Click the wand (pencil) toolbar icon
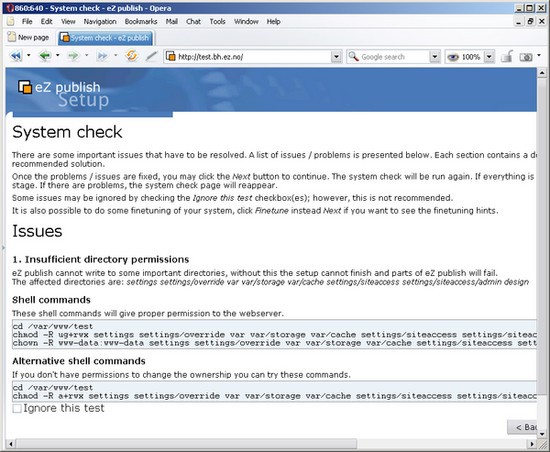The width and height of the screenshot is (550, 452). [151, 56]
